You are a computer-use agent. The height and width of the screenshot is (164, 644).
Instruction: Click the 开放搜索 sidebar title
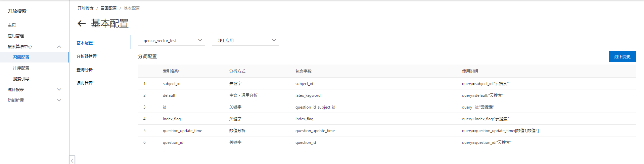pos(17,11)
